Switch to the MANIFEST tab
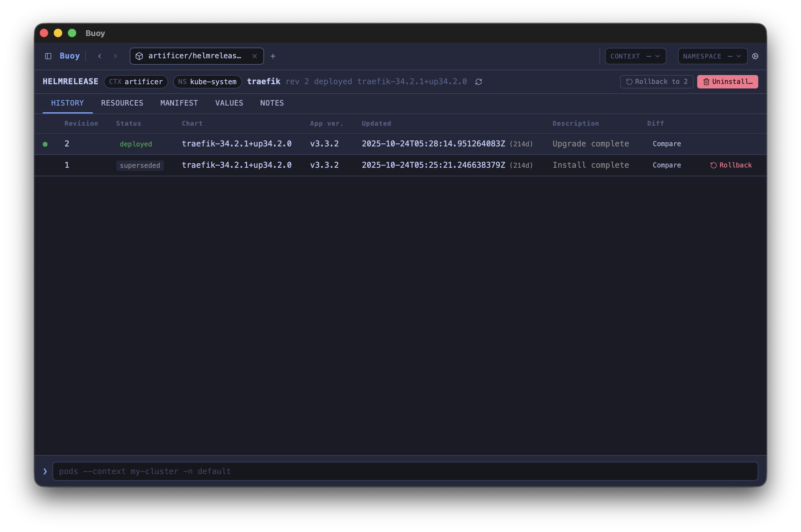801x532 pixels. tap(179, 103)
